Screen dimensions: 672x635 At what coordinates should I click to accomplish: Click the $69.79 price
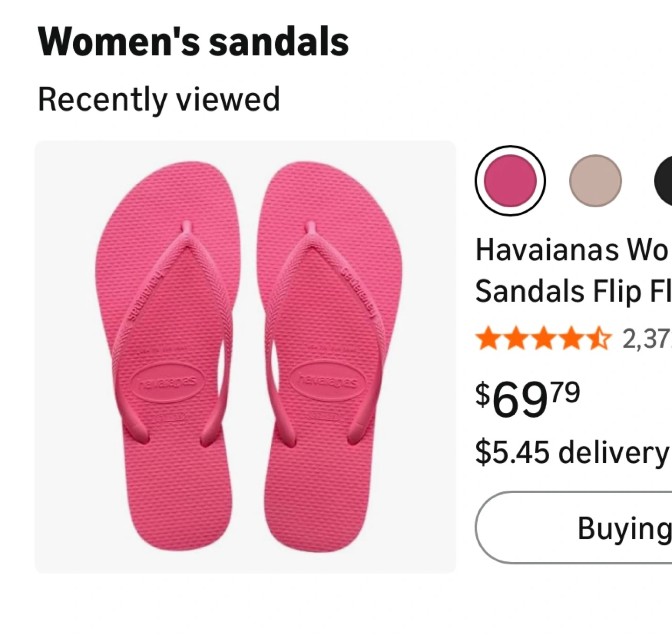click(x=527, y=399)
